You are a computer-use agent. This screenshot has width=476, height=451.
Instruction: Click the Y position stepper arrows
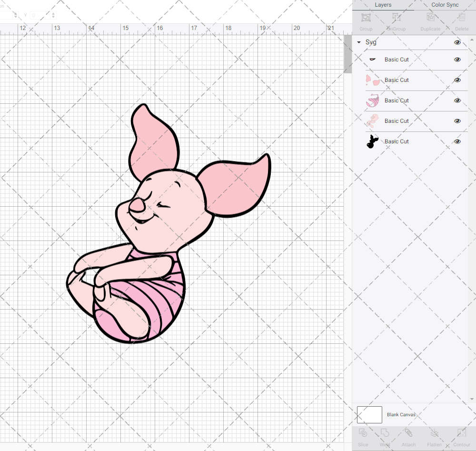(x=53, y=15)
